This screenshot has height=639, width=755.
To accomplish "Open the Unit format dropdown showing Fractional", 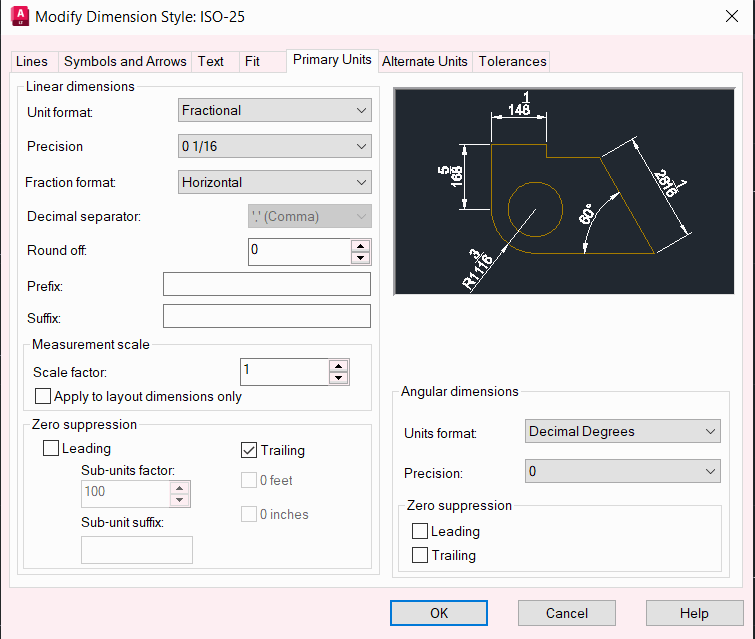I will pos(274,110).
